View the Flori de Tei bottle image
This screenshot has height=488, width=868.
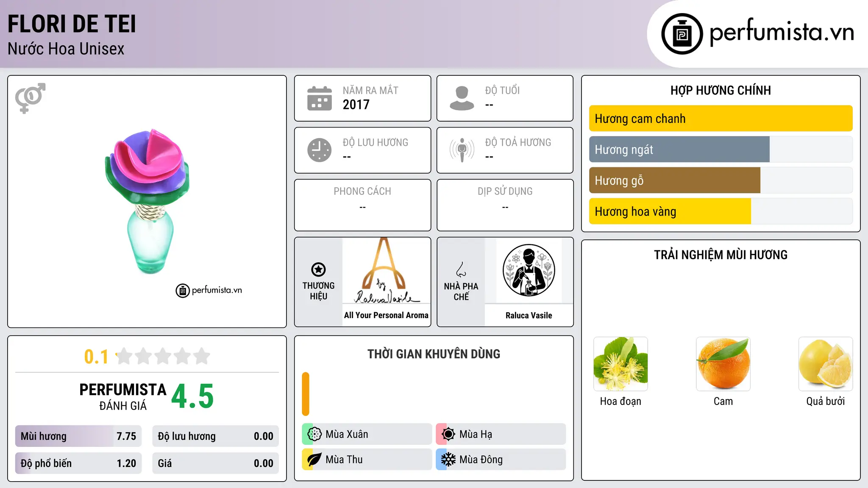point(147,202)
